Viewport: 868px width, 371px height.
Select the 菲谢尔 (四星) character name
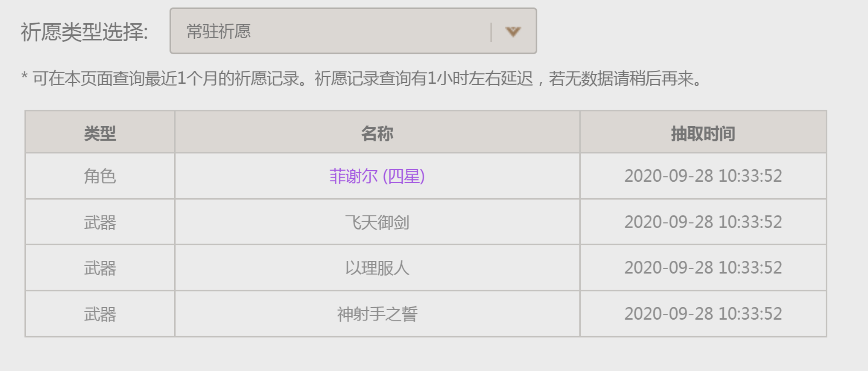pos(377,176)
